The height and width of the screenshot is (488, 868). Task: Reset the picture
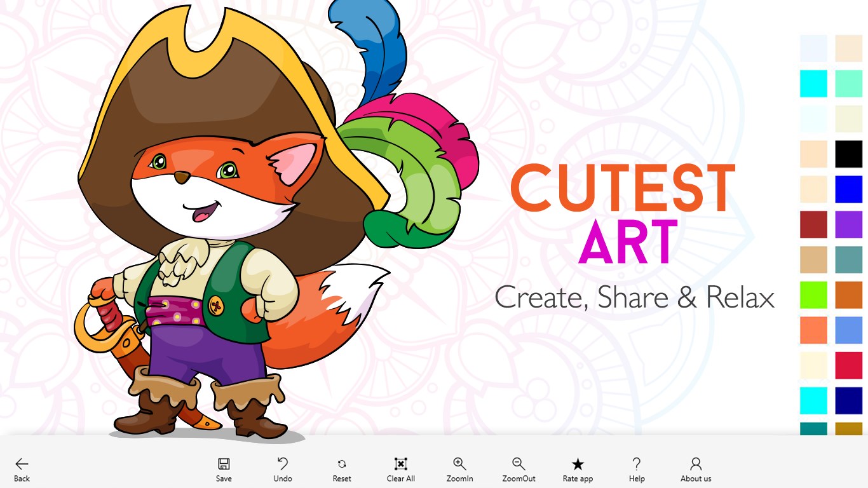[x=342, y=470]
